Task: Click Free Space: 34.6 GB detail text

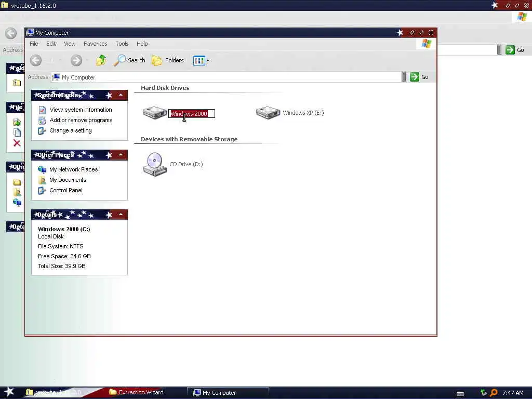Action: coord(64,256)
